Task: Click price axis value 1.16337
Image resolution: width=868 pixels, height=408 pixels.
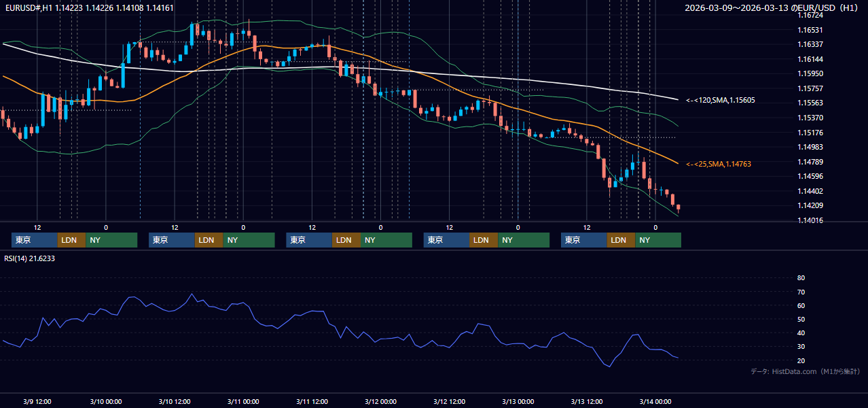Action: point(810,44)
